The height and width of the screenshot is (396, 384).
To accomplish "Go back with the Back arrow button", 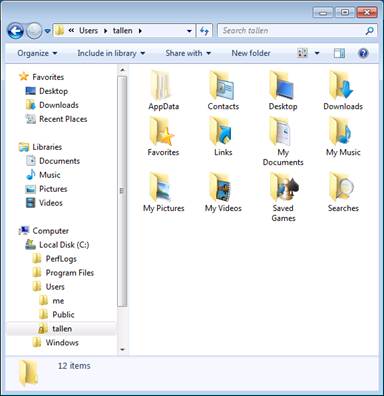I will tap(15, 31).
